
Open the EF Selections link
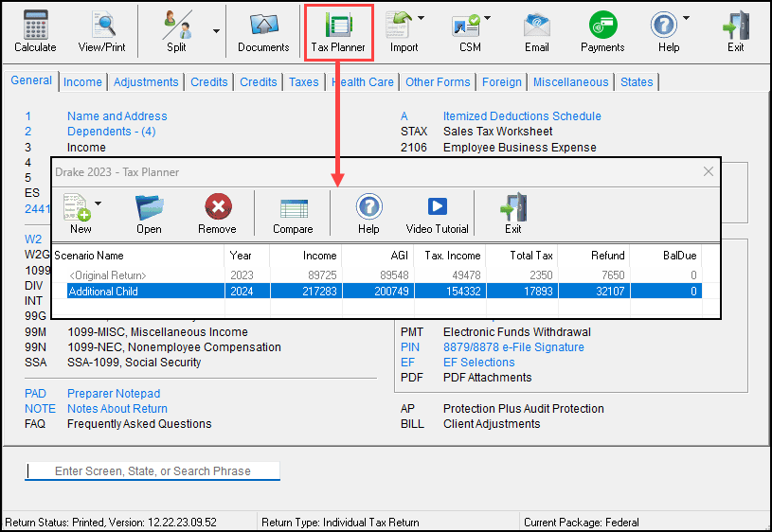[x=478, y=363]
